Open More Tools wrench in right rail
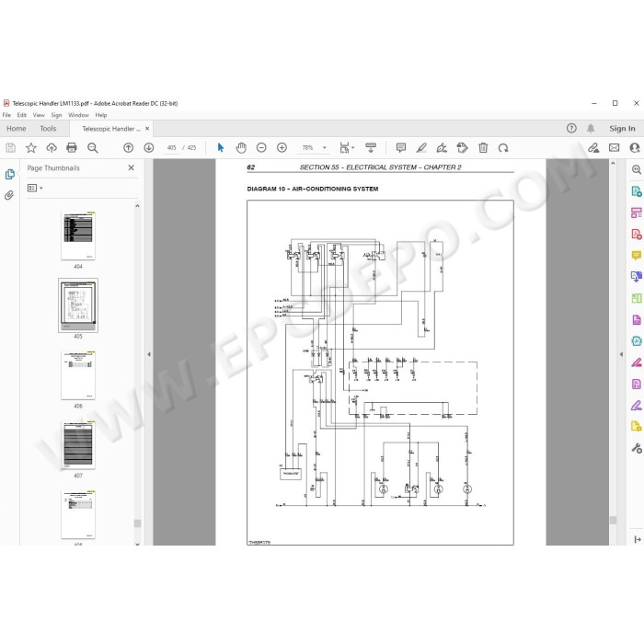 coord(637,448)
